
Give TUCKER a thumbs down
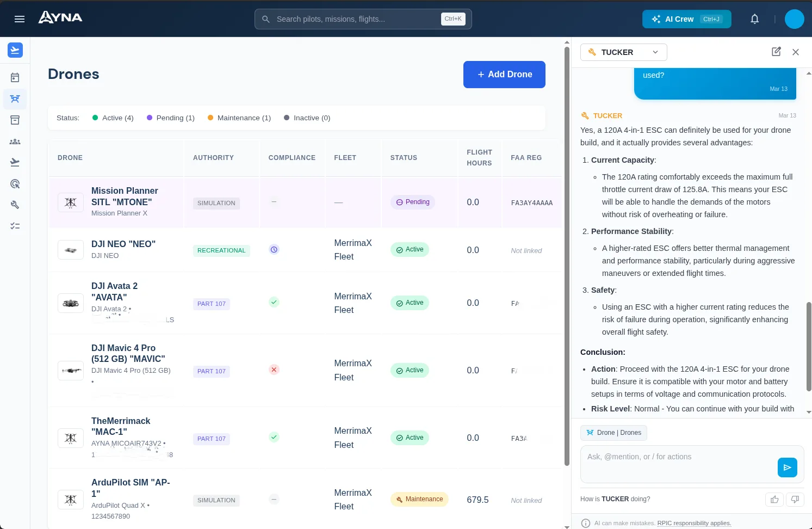[795, 499]
